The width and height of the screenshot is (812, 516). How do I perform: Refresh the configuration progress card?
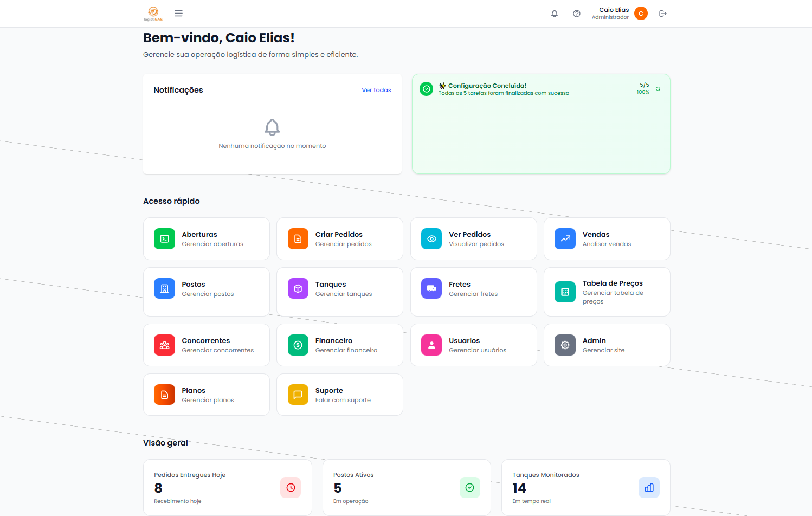point(658,89)
